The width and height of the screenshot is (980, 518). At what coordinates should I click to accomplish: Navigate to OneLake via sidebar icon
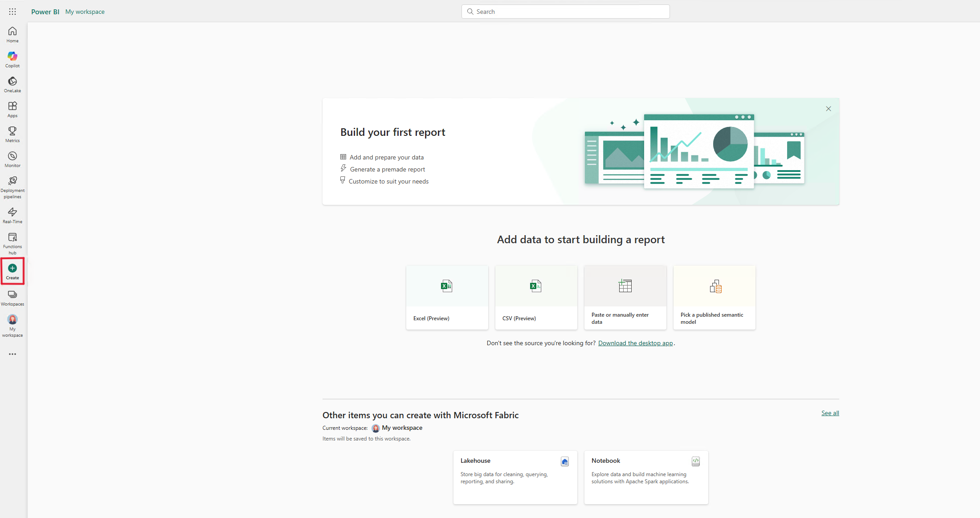[x=12, y=84]
